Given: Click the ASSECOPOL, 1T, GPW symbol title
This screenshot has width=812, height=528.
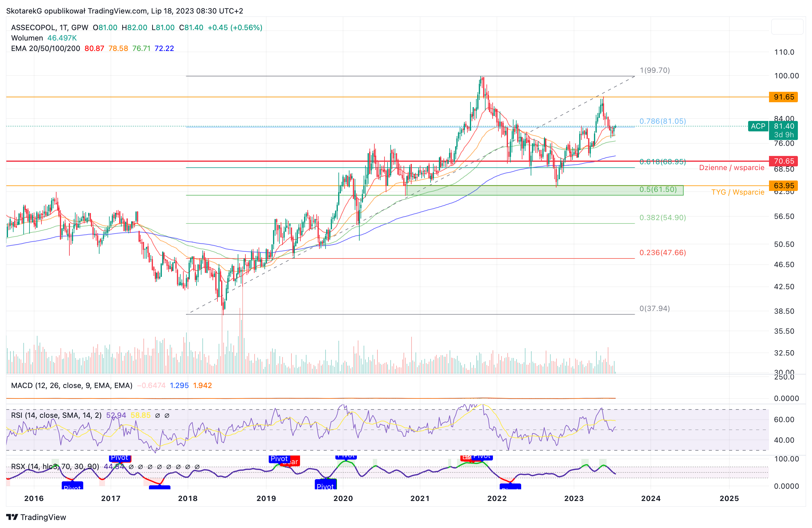Looking at the screenshot, I should tap(49, 28).
